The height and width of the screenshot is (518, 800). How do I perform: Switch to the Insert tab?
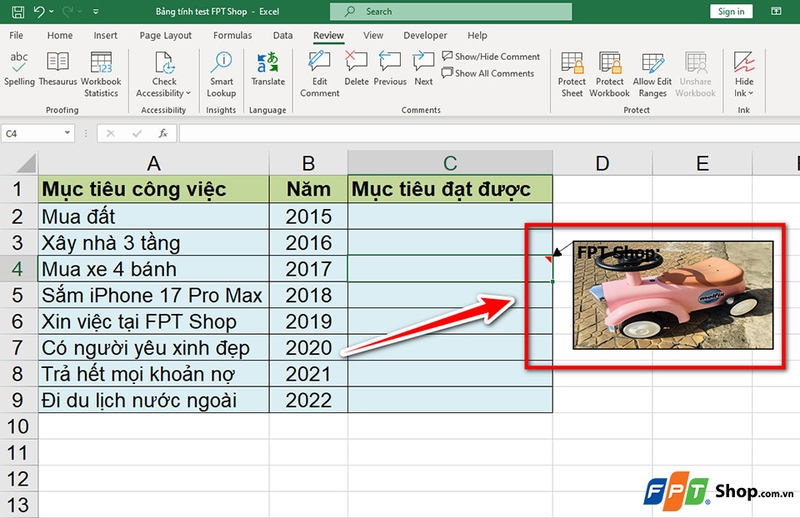(x=105, y=35)
